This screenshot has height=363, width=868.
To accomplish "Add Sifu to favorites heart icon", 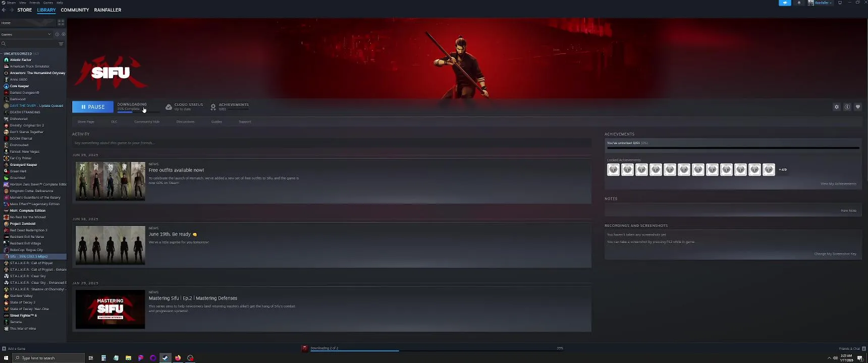I will pos(858,107).
